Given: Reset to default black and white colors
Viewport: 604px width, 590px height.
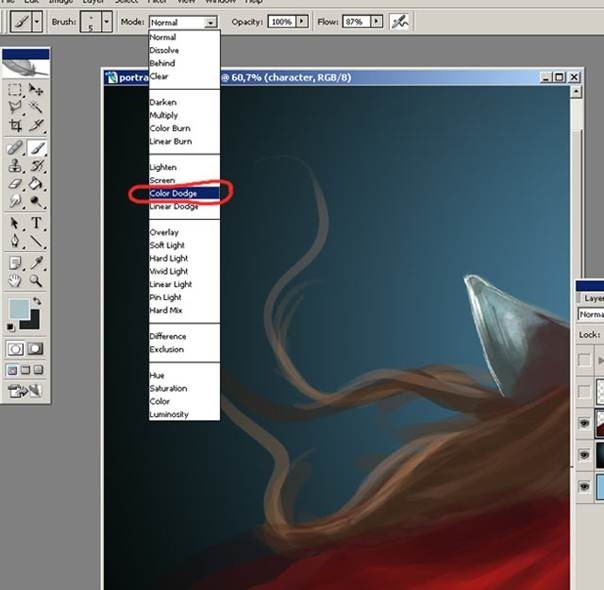Looking at the screenshot, I should [11, 327].
